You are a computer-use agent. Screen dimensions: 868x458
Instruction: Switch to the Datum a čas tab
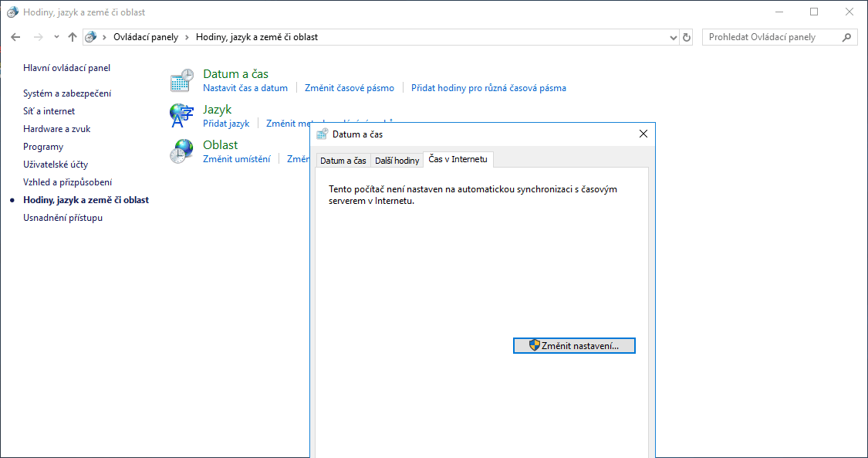343,161
